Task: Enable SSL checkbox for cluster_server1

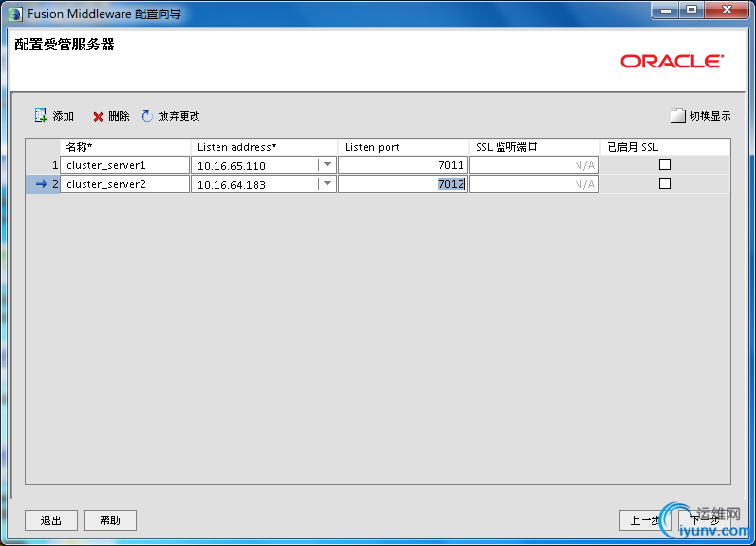Action: pyautogui.click(x=665, y=164)
